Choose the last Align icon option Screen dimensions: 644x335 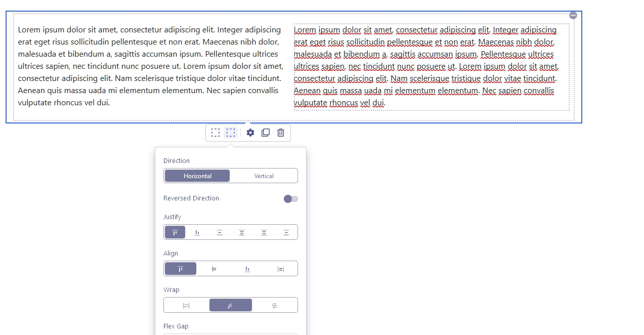(x=281, y=269)
